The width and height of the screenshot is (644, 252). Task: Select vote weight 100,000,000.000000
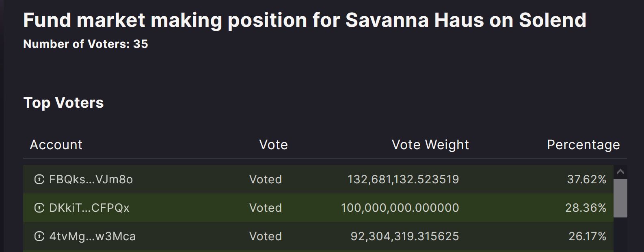(400, 208)
